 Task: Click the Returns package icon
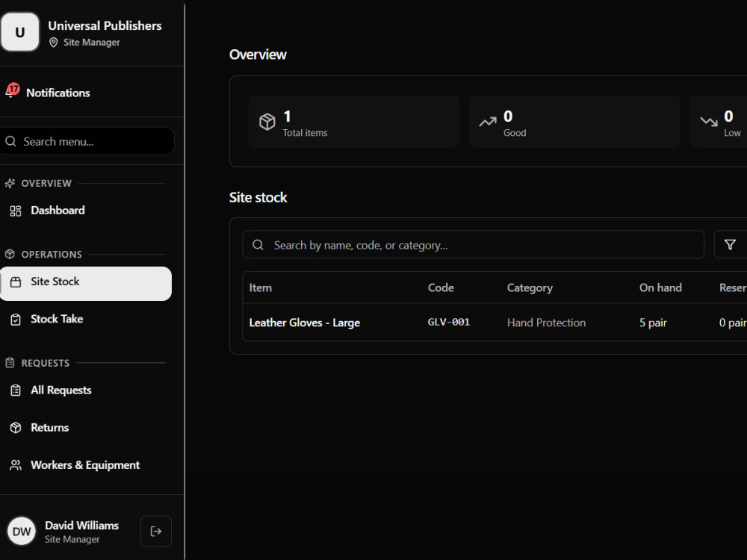click(16, 428)
